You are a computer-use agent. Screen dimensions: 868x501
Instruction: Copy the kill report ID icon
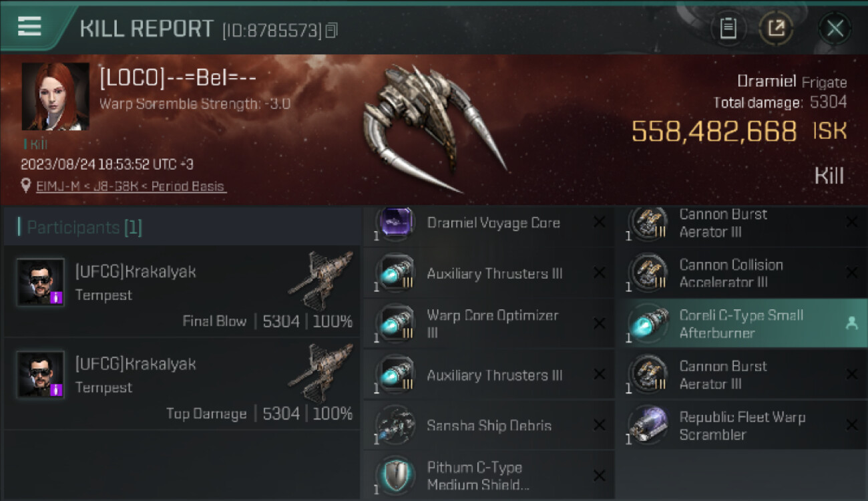[x=331, y=30]
